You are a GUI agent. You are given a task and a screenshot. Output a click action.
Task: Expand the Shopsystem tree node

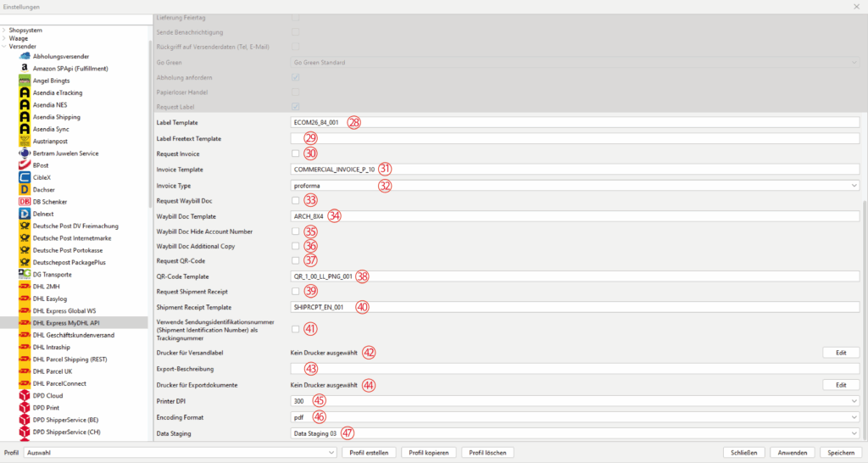pos(4,31)
